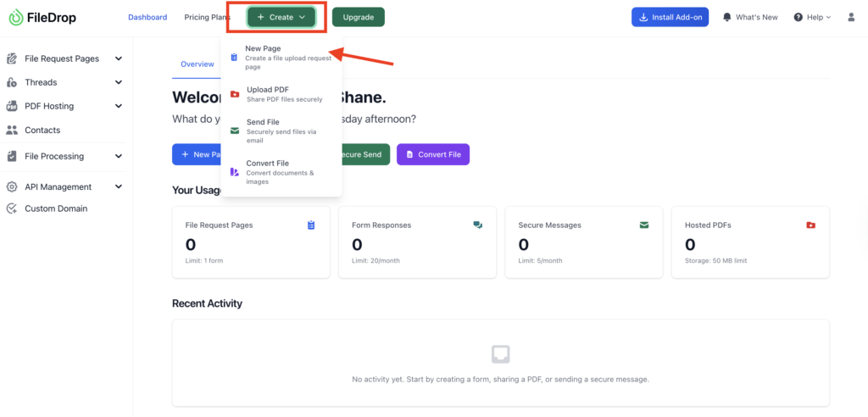
Task: Click the "Limit: 20/month" text
Action: click(376, 261)
